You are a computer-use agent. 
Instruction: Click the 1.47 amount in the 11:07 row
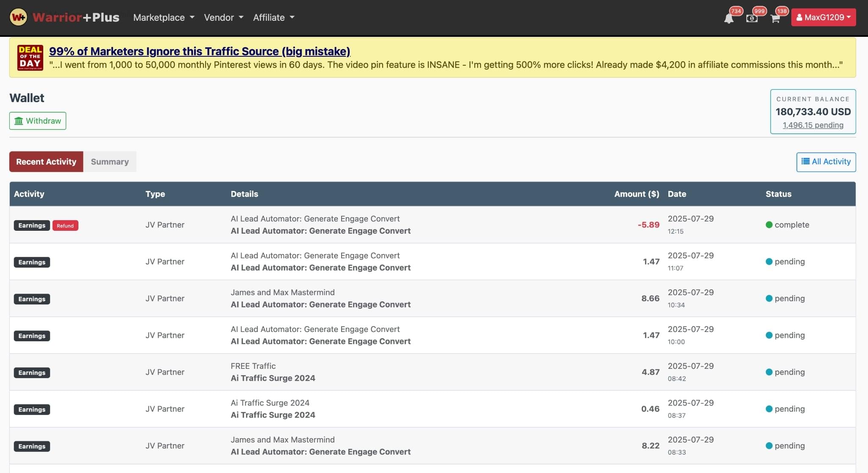point(651,262)
